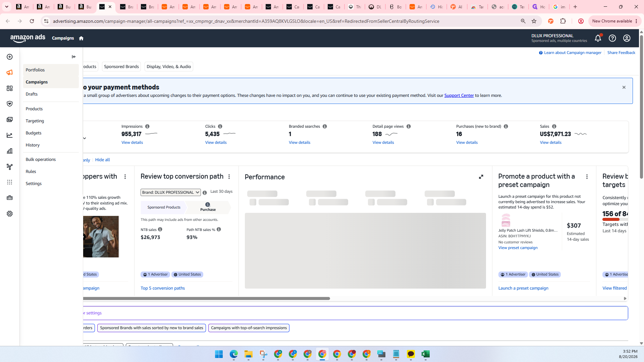Open Top 5 conversion paths link
Viewport: 644px width, 362px height.
point(163,288)
